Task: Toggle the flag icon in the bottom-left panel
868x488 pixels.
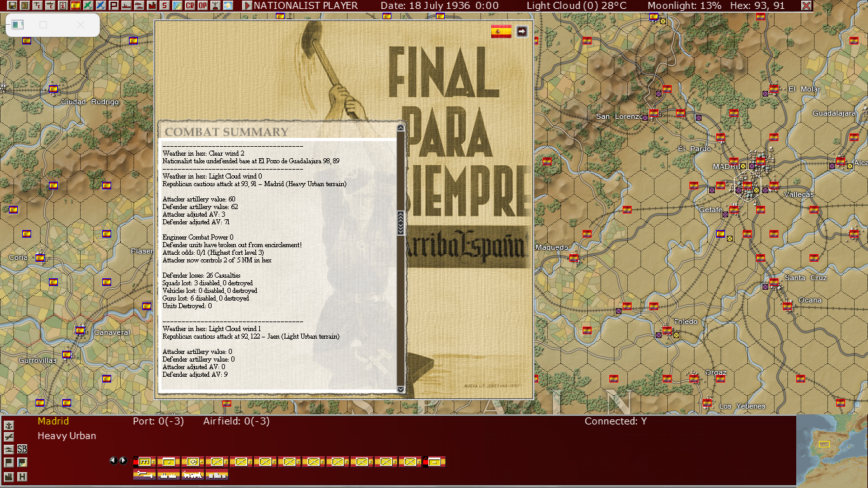Action: tap(9, 463)
